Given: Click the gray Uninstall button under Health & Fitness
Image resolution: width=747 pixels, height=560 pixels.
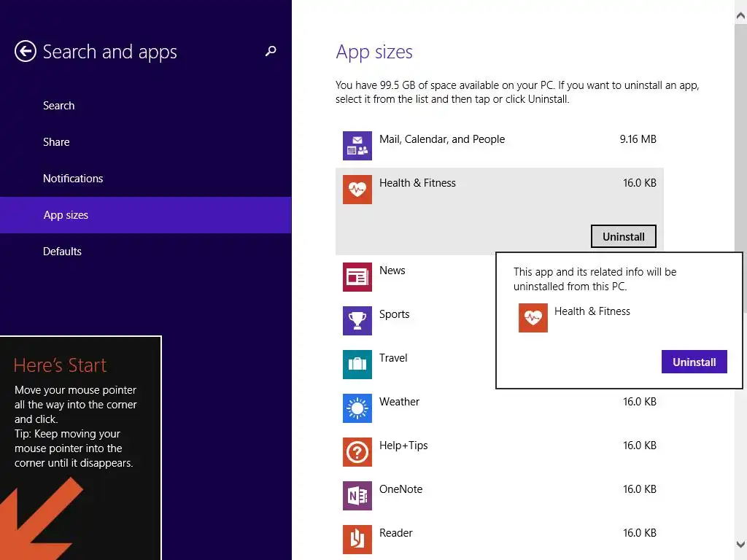Looking at the screenshot, I should [x=624, y=237].
